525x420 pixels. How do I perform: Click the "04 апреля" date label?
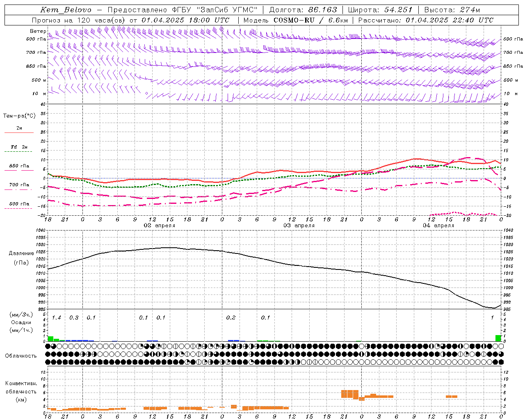pyautogui.click(x=438, y=226)
